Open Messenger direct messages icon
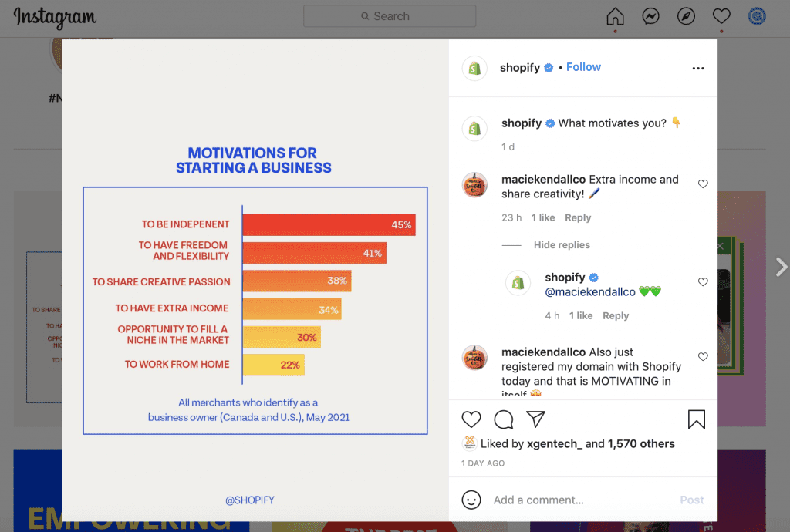Viewport: 790px width, 532px height. (x=650, y=17)
